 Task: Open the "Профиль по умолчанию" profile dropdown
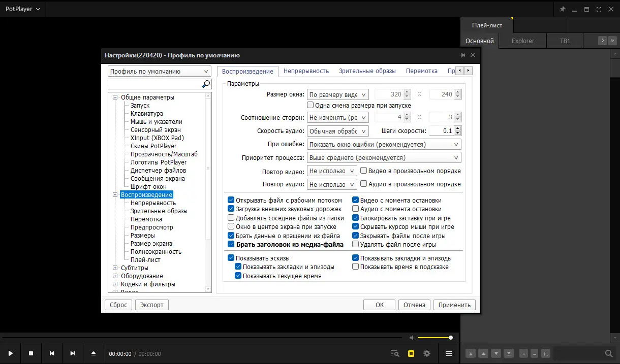pyautogui.click(x=160, y=72)
